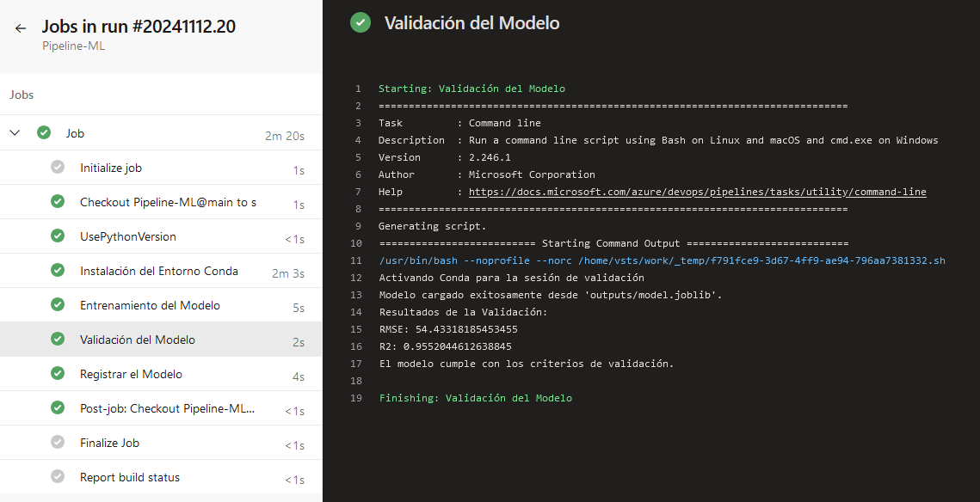Click the back arrow beside Jobs in run
The height and width of the screenshot is (502, 980).
point(21,28)
